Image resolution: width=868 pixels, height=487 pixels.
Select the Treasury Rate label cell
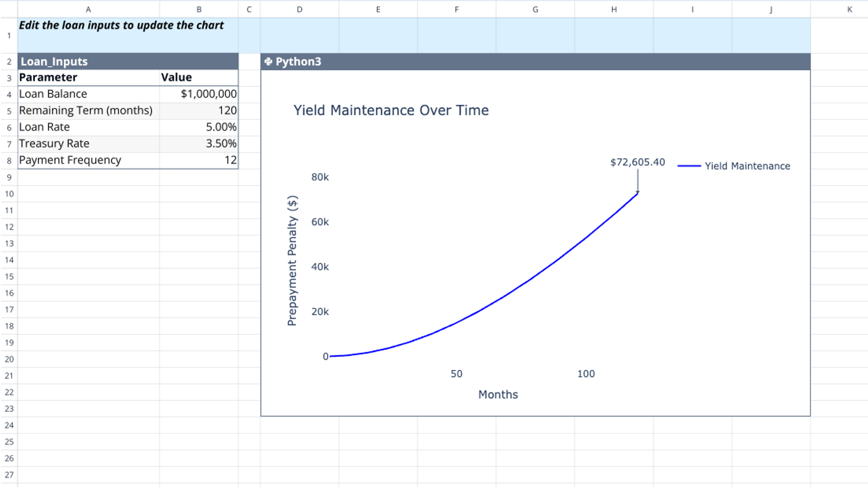(x=89, y=144)
